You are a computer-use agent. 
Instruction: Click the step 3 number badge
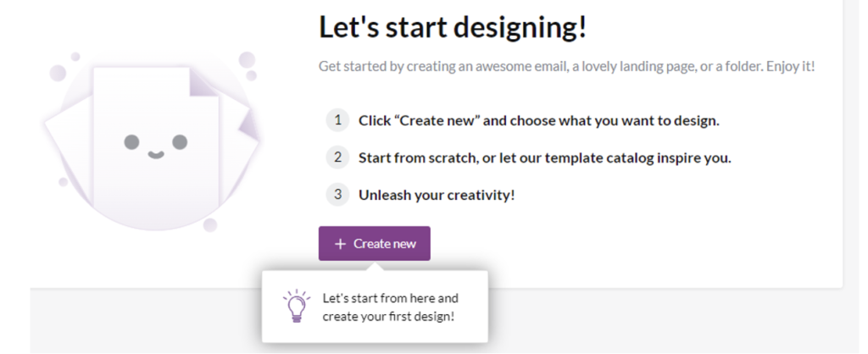(337, 195)
